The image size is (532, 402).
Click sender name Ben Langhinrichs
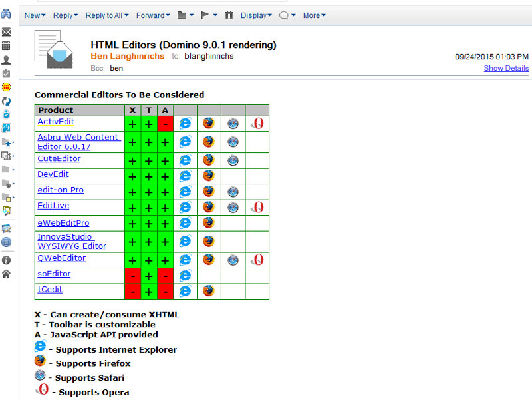[127, 57]
